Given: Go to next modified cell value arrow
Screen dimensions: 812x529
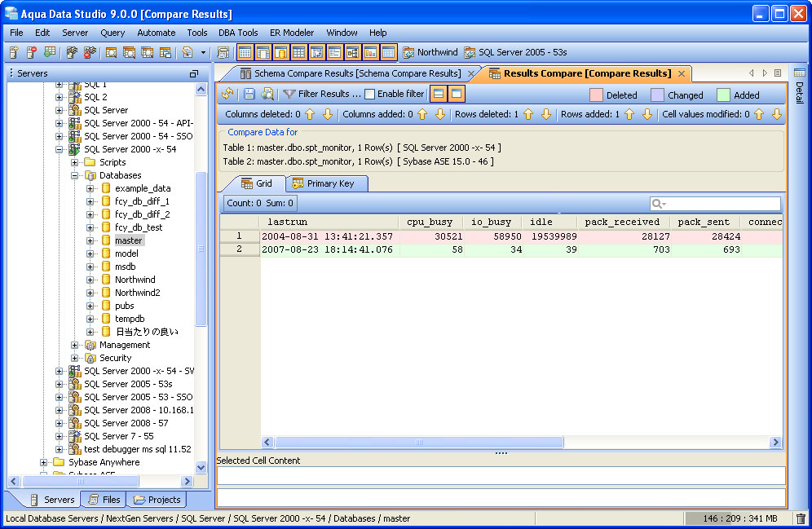Looking at the screenshot, I should (x=776, y=115).
